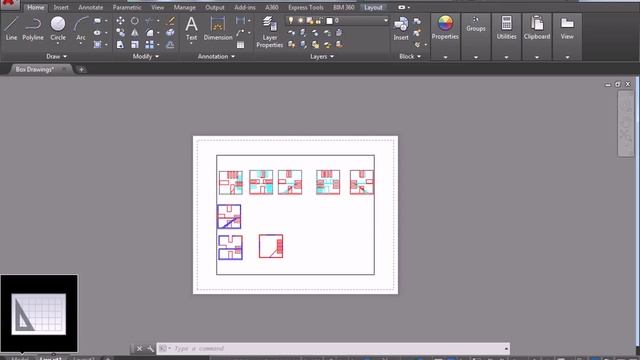Click the Table icon in Annotation panel
The width and height of the screenshot is (640, 360).
240,45
